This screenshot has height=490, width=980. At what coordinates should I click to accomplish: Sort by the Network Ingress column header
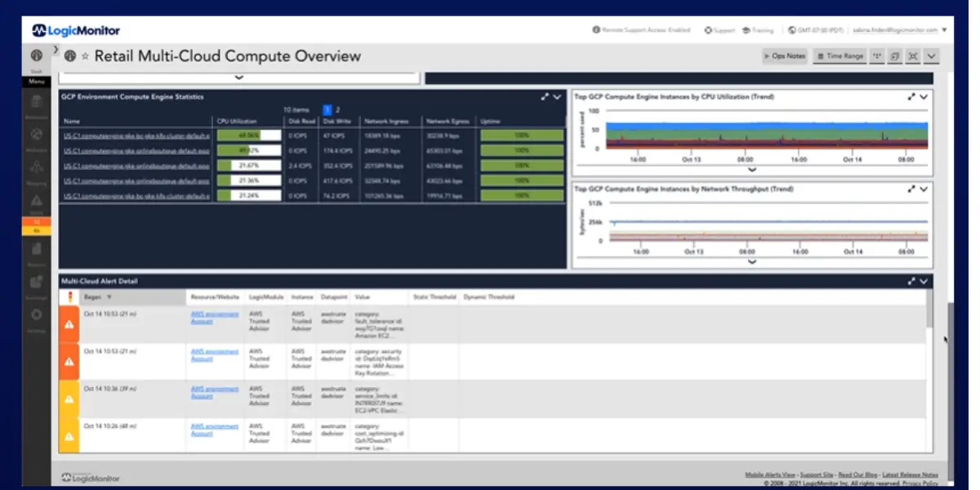(386, 121)
